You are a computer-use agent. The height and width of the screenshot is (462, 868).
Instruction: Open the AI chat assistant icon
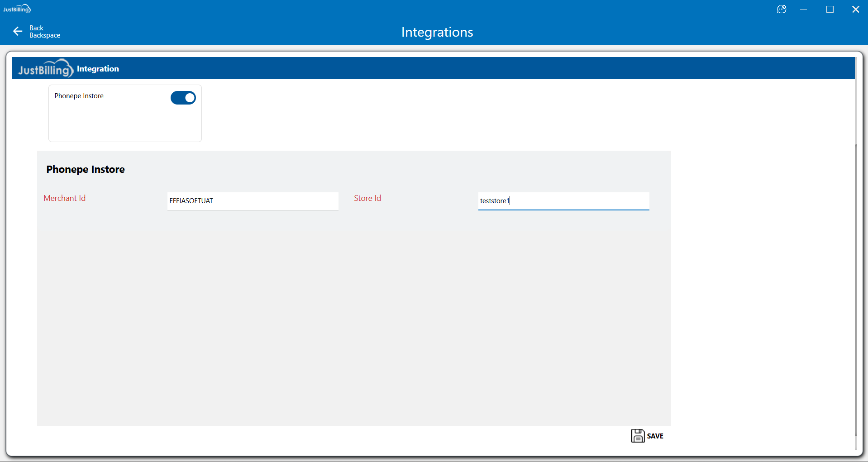tap(782, 9)
